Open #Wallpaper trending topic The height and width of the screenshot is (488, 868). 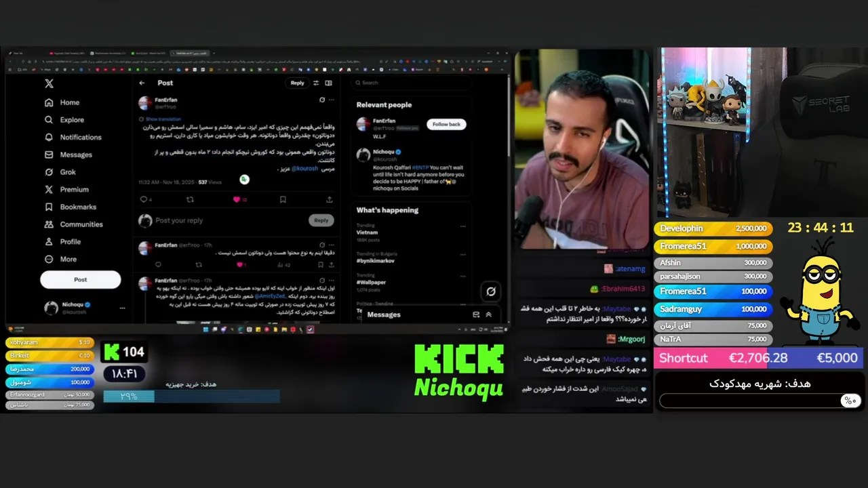(x=371, y=282)
